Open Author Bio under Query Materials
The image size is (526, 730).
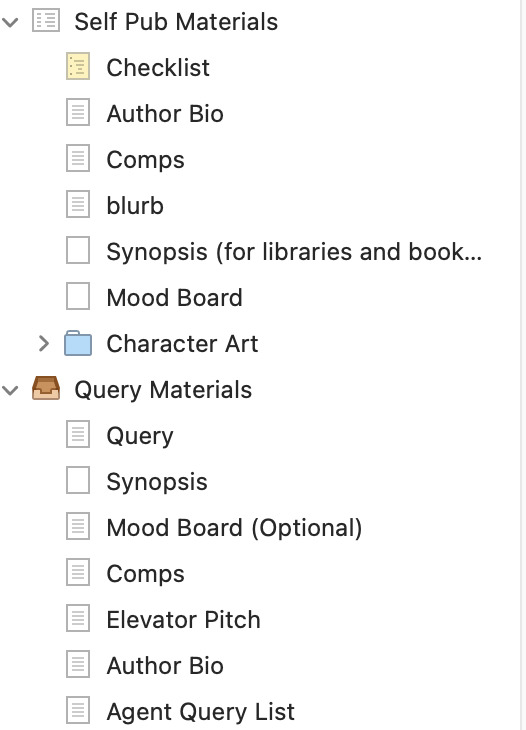coord(165,665)
